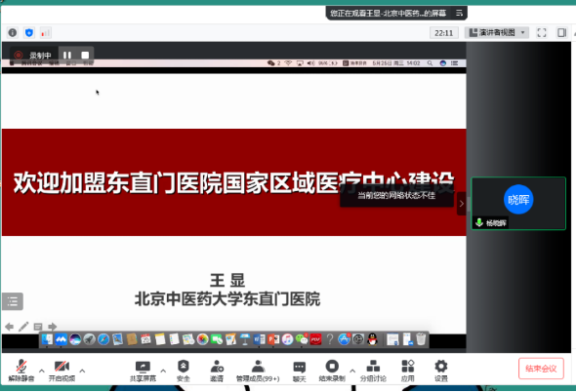The height and width of the screenshot is (392, 576).
Task: Expand audio options arrow beside 解除静音
Action: pyautogui.click(x=42, y=371)
